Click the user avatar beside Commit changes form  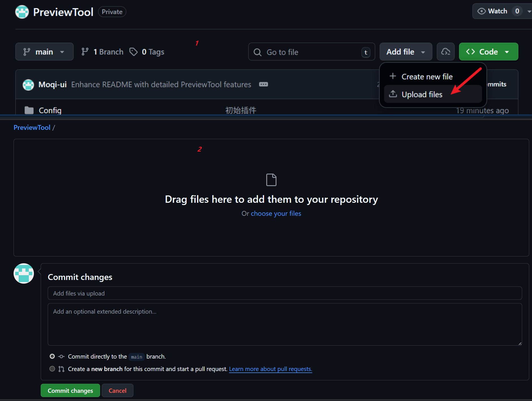click(x=24, y=273)
